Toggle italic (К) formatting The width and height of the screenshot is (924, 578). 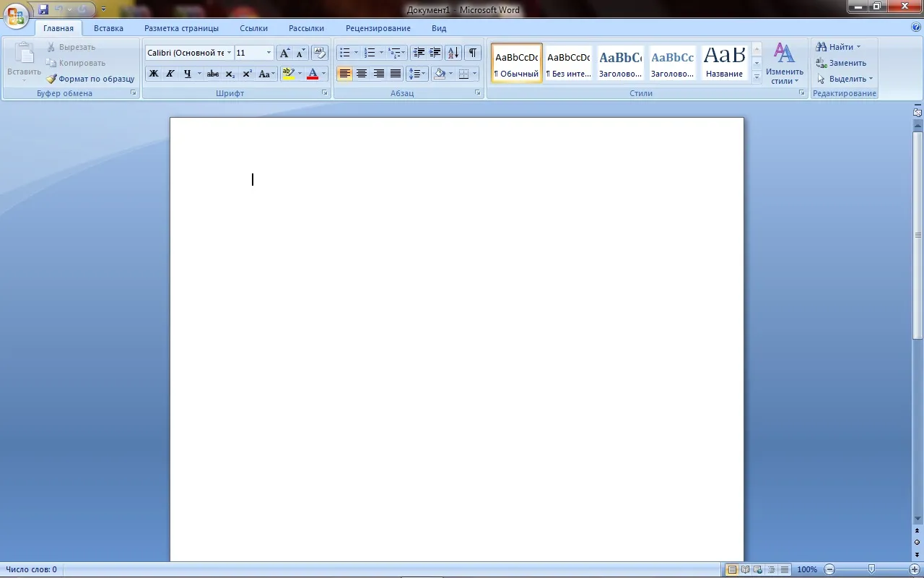pyautogui.click(x=170, y=74)
